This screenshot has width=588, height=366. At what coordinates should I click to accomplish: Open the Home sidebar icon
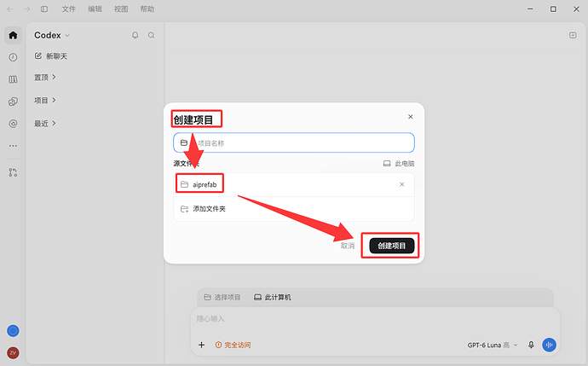[13, 35]
